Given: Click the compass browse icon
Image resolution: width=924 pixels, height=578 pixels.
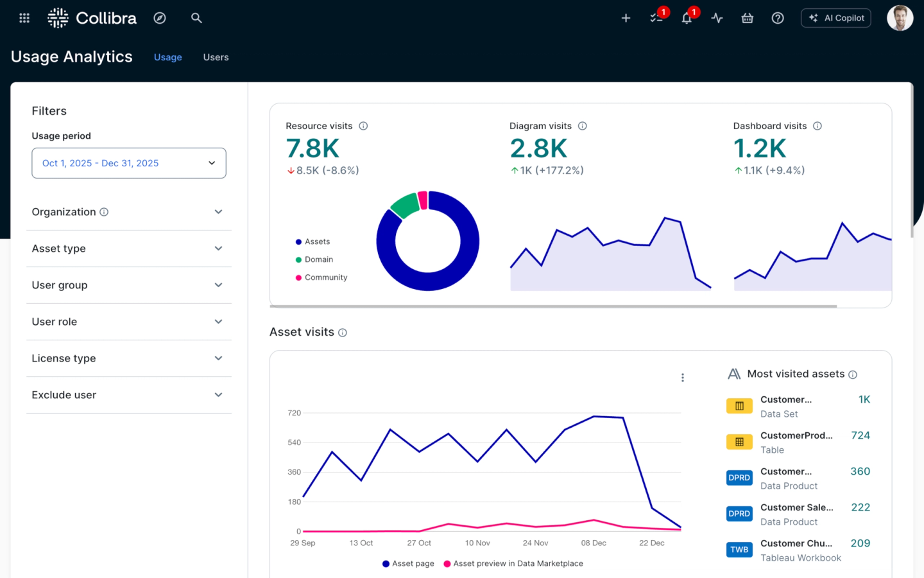Looking at the screenshot, I should coord(160,18).
